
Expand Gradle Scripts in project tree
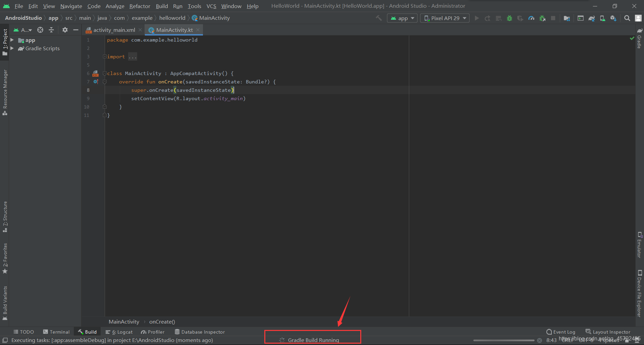click(x=12, y=48)
